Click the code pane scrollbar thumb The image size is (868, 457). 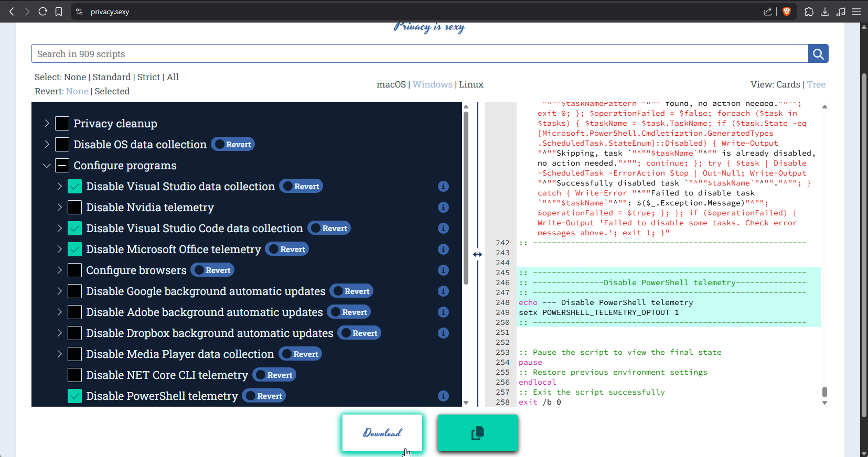tap(824, 392)
